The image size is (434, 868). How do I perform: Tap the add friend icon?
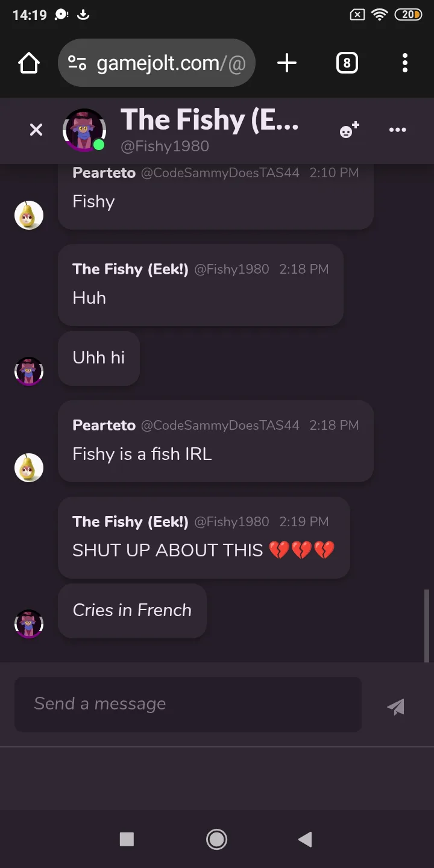[349, 130]
